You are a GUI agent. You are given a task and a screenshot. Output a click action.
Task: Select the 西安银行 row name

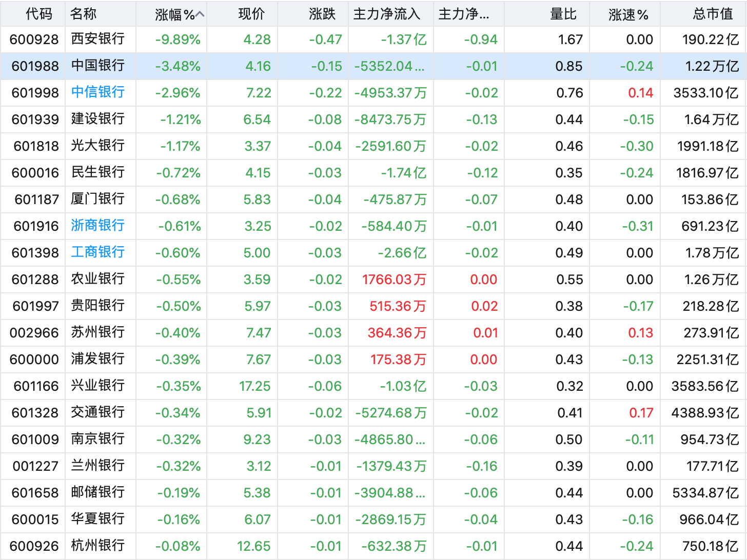tap(97, 39)
